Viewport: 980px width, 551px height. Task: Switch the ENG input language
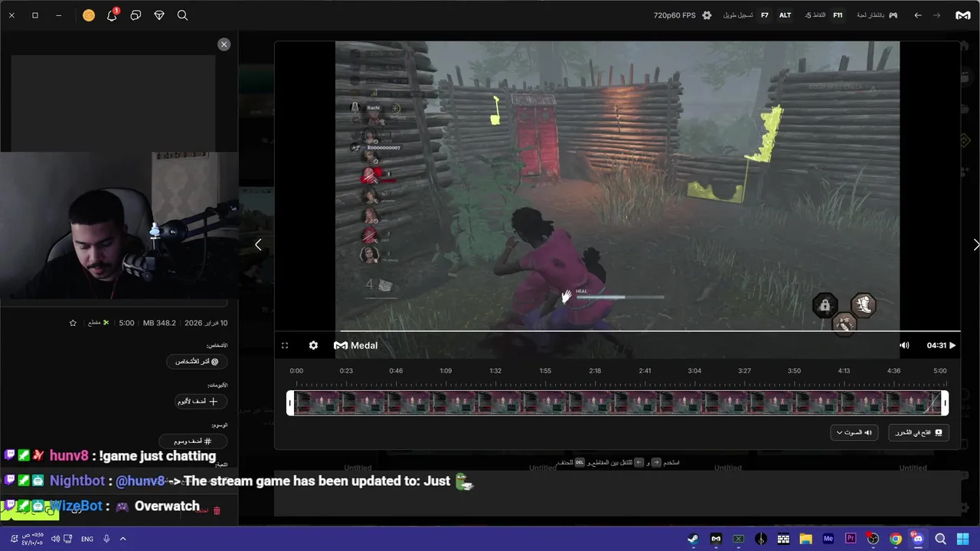click(87, 539)
